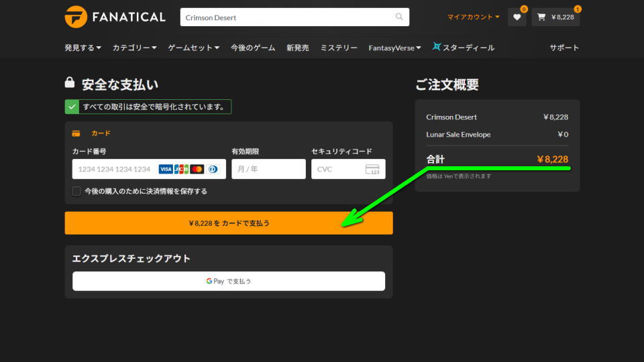This screenshot has height=362, width=644.
Task: Go to 今後のゲーム page
Action: click(254, 48)
